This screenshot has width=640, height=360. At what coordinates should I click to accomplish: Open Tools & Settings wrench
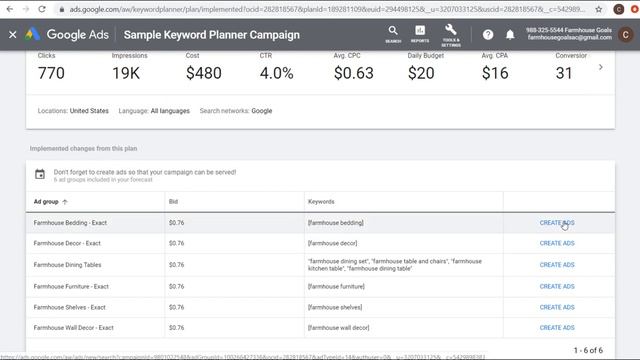tap(451, 35)
